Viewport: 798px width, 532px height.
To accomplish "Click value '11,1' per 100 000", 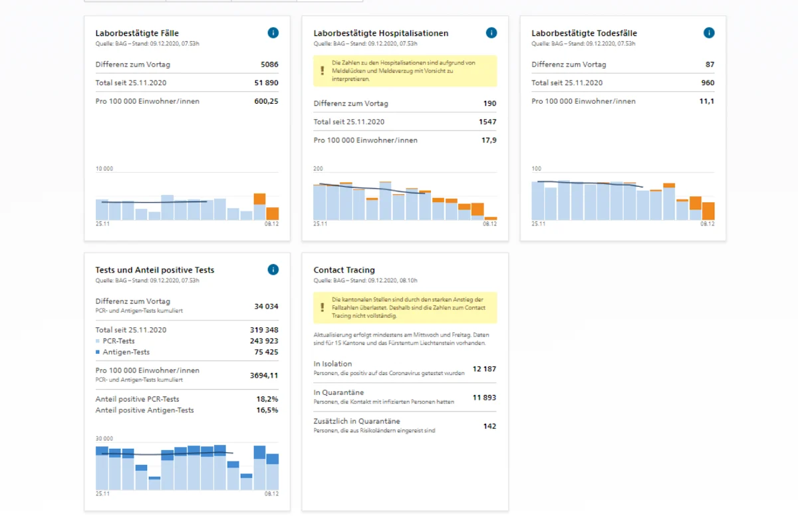I will tap(707, 101).
